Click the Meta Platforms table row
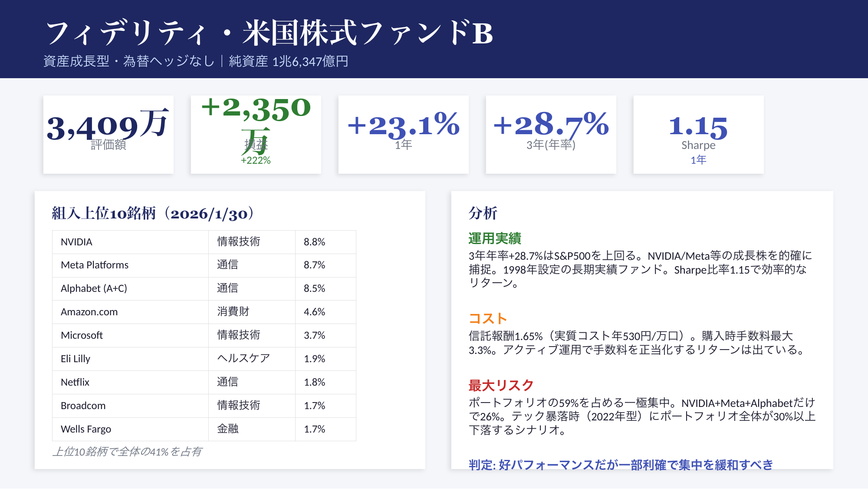 (x=204, y=265)
